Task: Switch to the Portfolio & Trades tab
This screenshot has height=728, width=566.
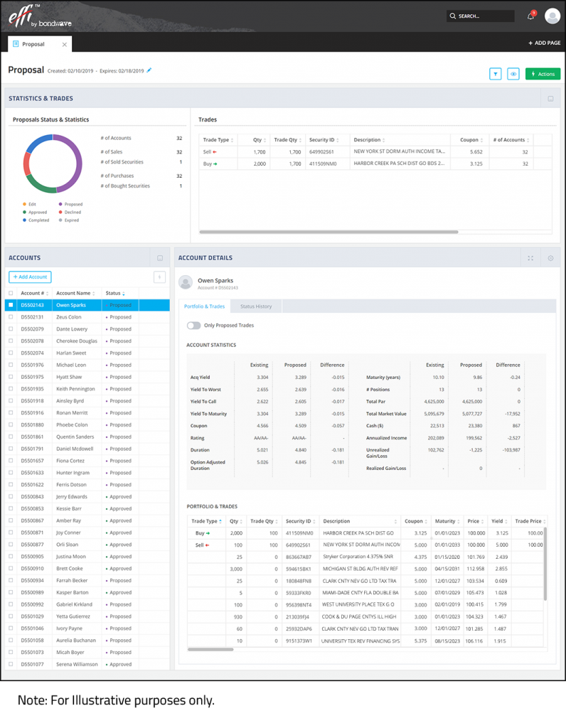Action: point(204,306)
